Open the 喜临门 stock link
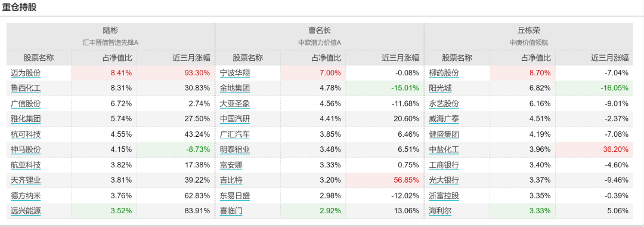The image size is (644, 227). pos(231,211)
